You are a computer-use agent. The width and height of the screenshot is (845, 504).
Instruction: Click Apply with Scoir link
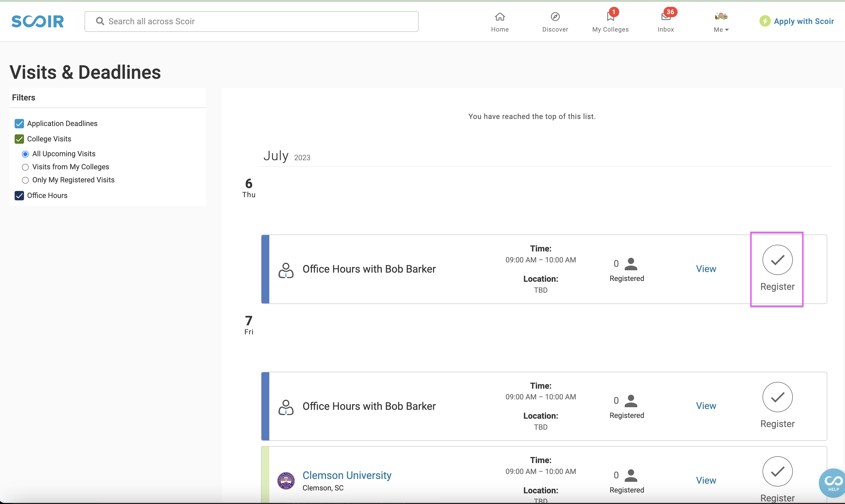tap(804, 21)
